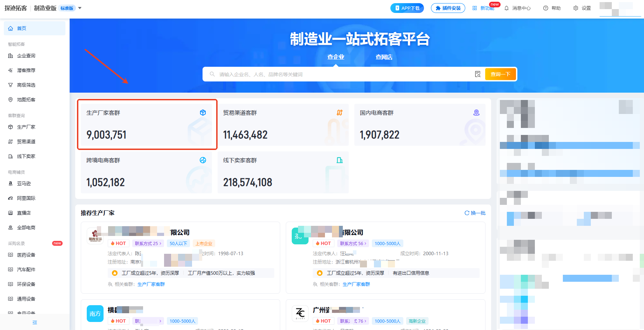Click the help question mark icon
Image resolution: width=644 pixels, height=330 pixels.
click(545, 8)
